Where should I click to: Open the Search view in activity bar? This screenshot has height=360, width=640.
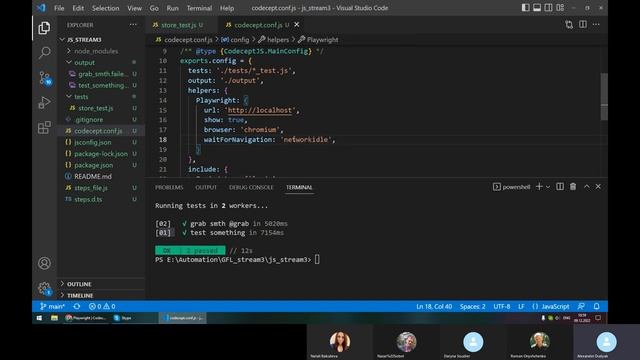point(44,52)
